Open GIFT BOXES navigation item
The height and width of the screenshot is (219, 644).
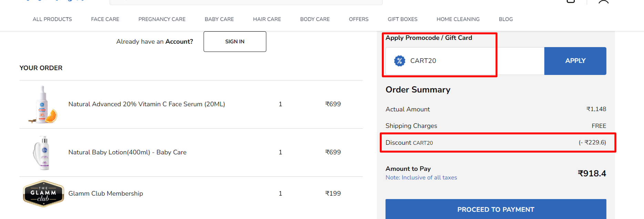point(402,19)
